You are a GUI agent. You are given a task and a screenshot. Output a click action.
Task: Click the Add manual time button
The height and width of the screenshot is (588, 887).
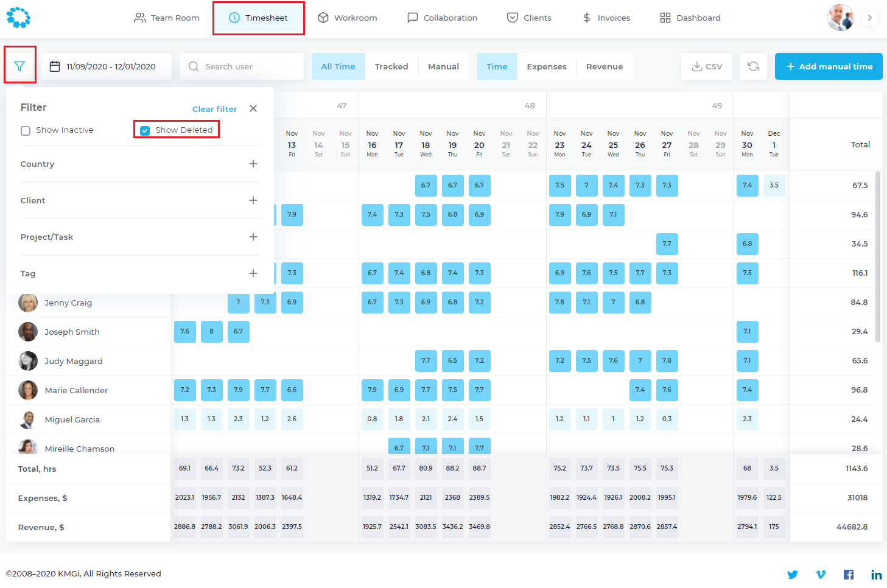(828, 66)
